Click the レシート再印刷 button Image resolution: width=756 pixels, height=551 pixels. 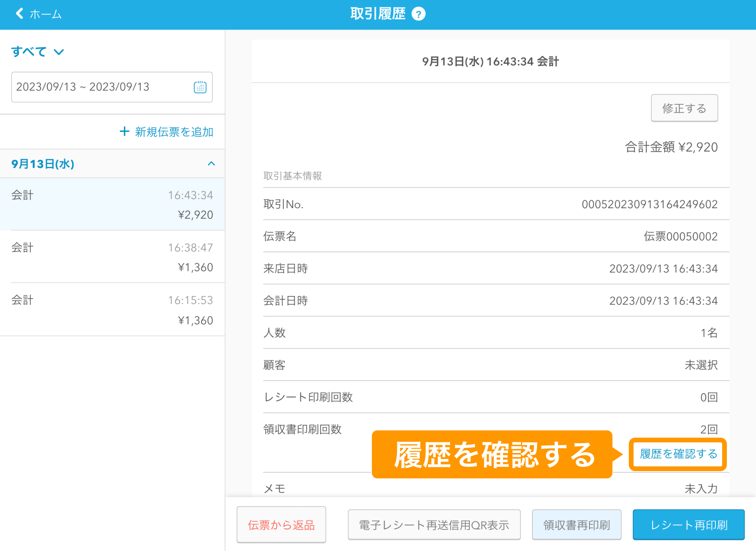click(x=689, y=525)
